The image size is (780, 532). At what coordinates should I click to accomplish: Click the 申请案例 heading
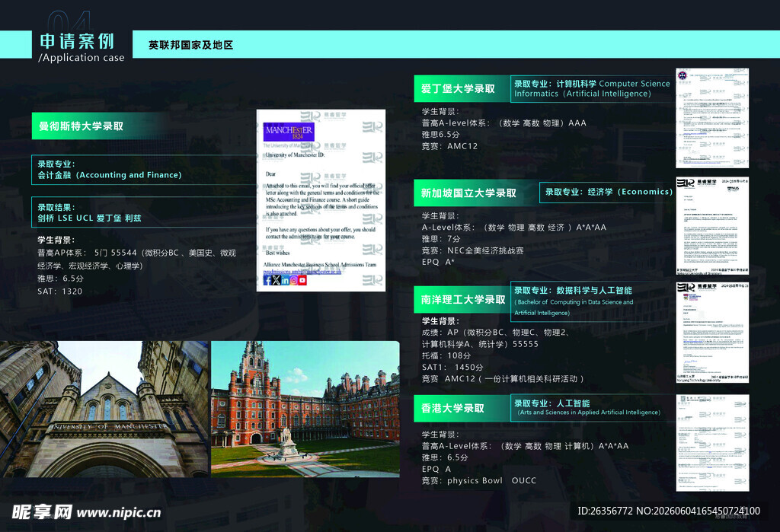(77, 41)
